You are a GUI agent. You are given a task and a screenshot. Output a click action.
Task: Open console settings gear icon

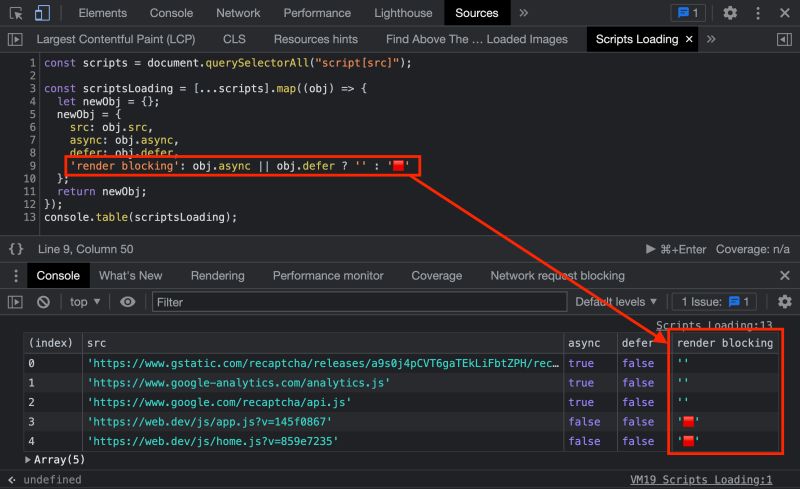(785, 302)
